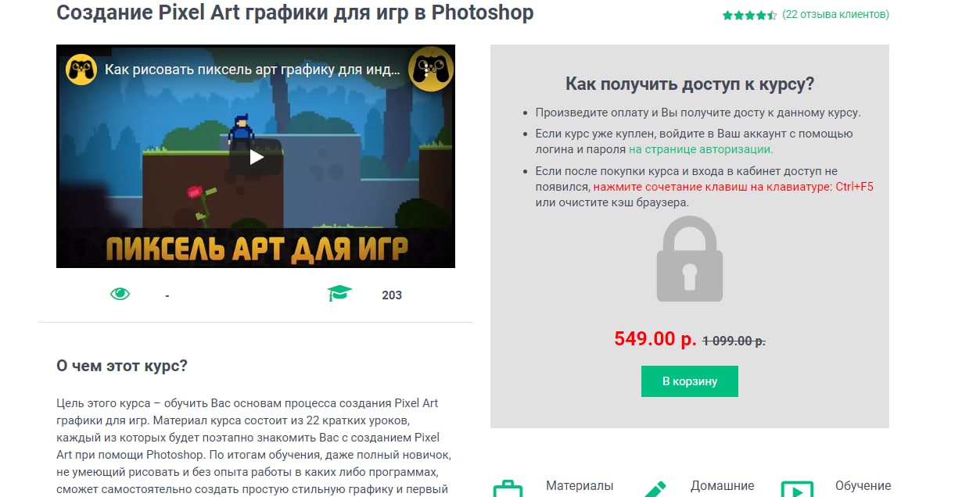Click the play screen Обучение icon
The width and height of the screenshot is (980, 497).
(797, 489)
